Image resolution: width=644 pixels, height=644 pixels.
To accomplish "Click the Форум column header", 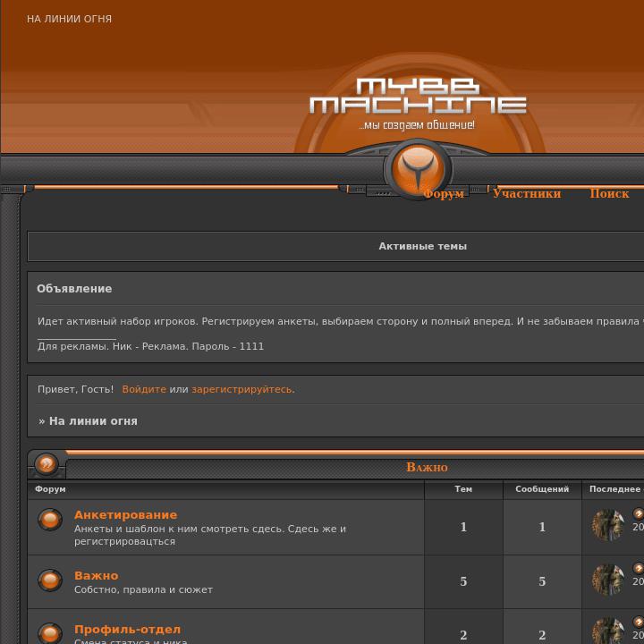I will click(50, 489).
